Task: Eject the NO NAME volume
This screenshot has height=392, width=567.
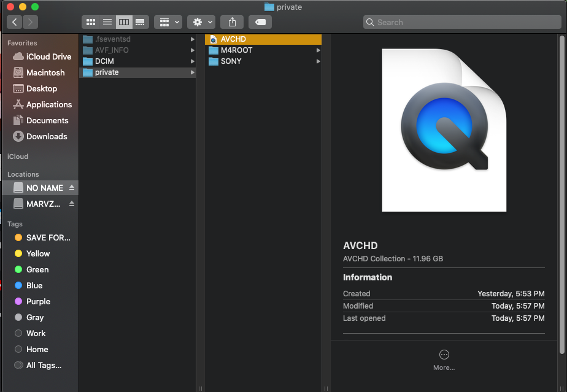Action: (72, 188)
